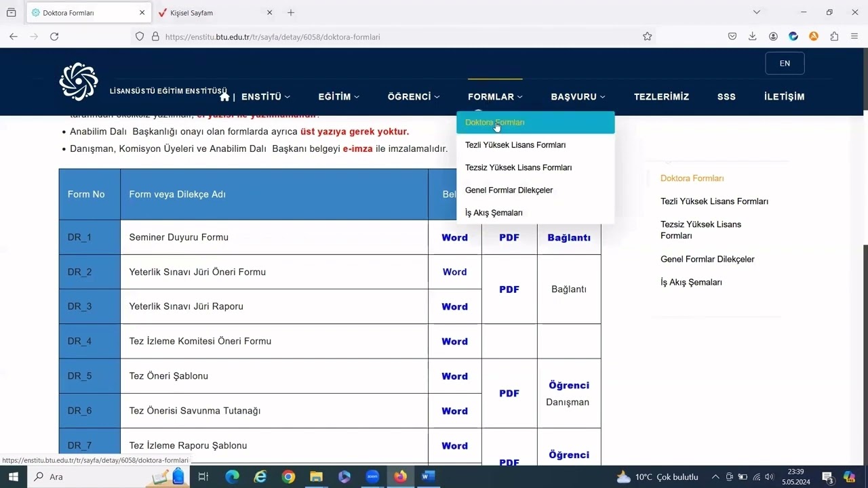Bookmark this page with the star
This screenshot has height=488, width=868.
pyautogui.click(x=647, y=37)
